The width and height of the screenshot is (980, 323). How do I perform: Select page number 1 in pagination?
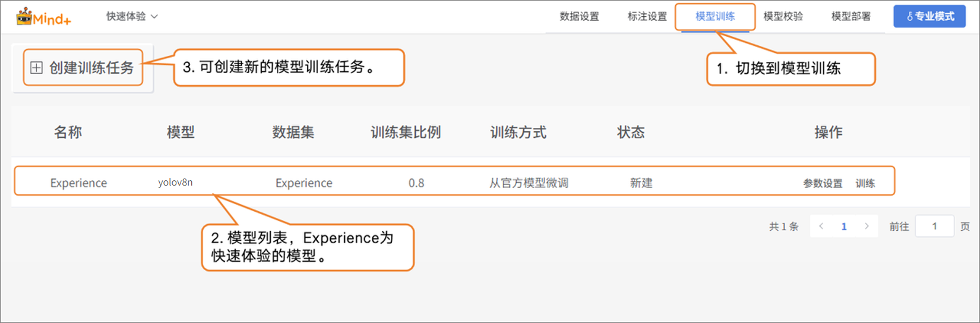[844, 226]
